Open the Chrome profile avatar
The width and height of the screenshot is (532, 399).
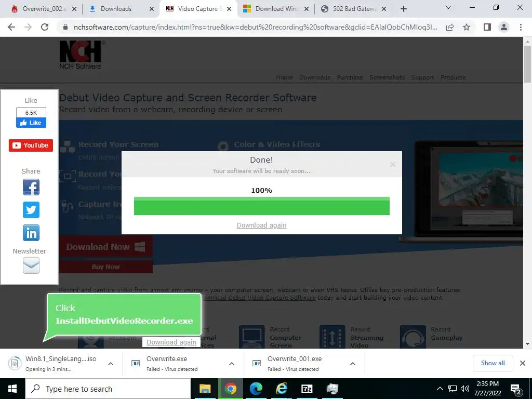(504, 27)
